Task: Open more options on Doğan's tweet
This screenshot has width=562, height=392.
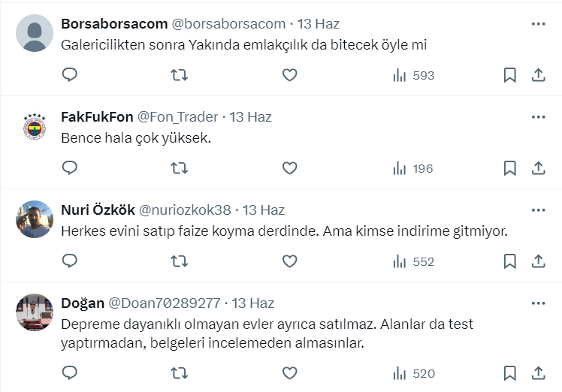Action: click(x=538, y=303)
